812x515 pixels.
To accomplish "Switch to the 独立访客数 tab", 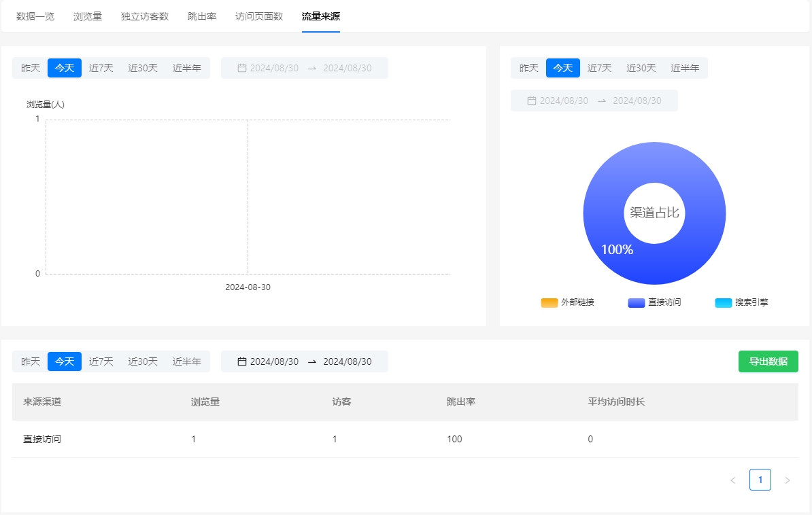I will point(145,16).
